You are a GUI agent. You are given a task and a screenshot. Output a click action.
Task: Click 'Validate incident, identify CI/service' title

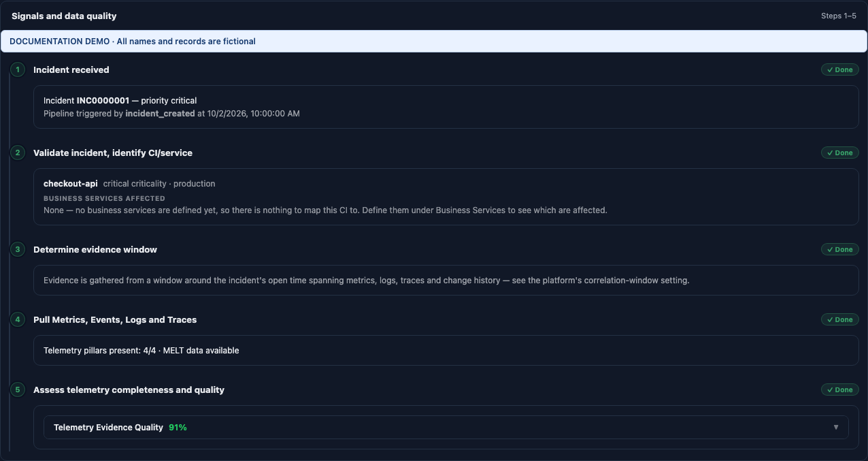tap(113, 153)
